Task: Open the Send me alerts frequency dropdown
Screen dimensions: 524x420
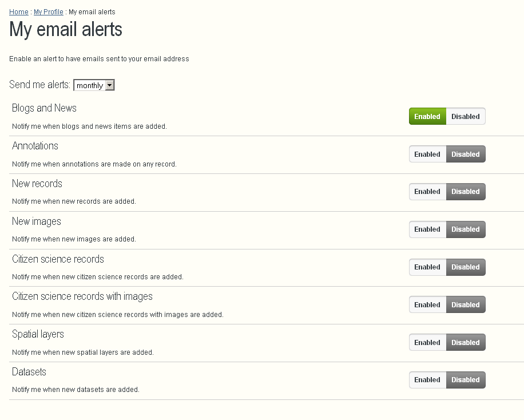Action: (x=94, y=85)
